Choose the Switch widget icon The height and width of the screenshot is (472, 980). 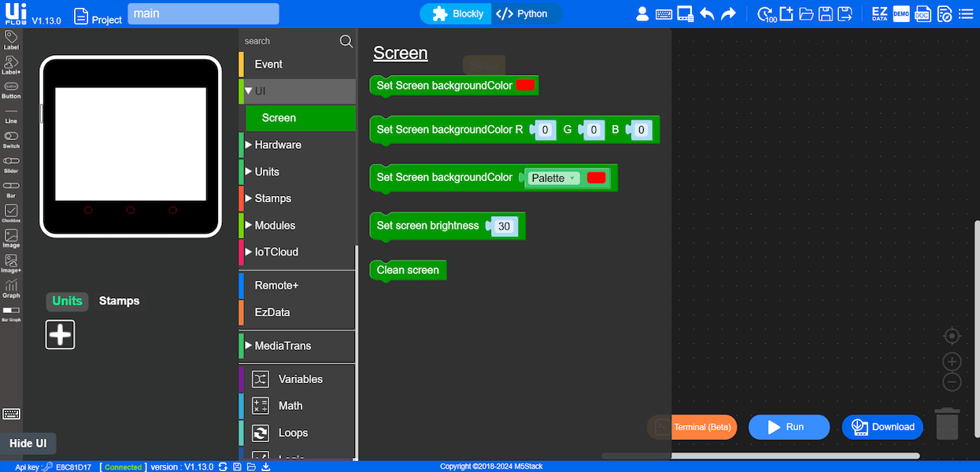coord(11,139)
